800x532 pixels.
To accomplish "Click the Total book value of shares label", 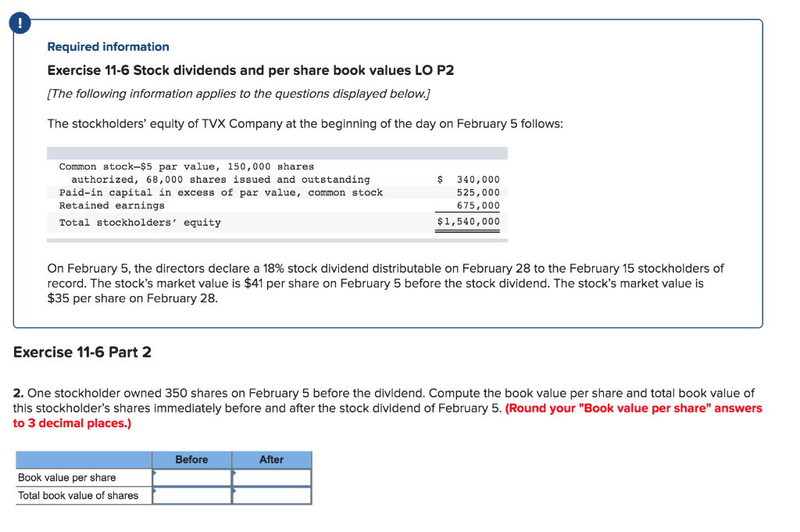I will click(x=78, y=495).
